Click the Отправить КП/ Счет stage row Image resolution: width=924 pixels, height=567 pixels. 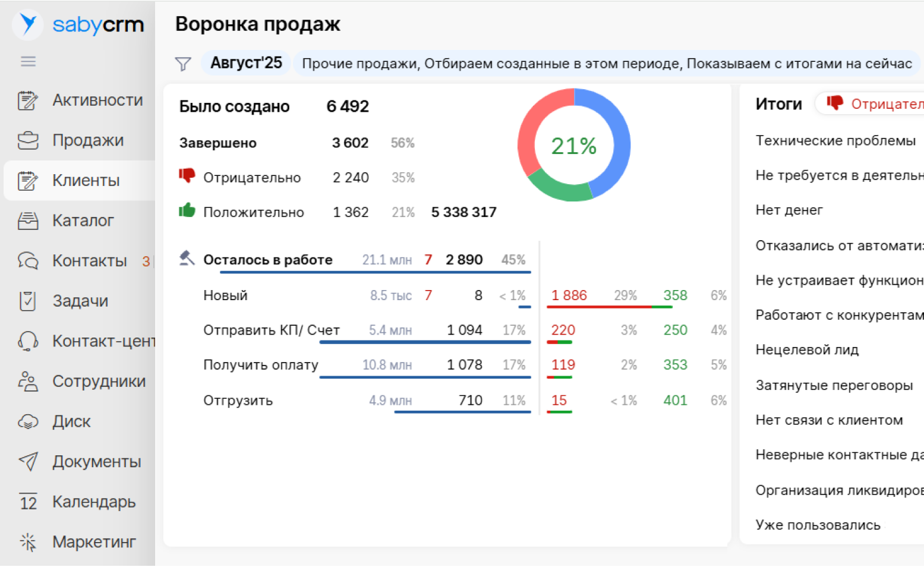[272, 330]
